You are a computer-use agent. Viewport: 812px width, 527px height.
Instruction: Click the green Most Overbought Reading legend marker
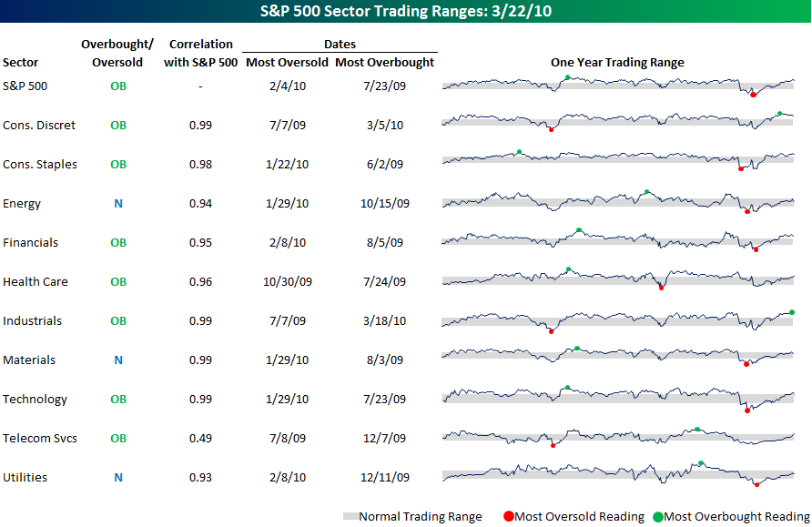(656, 517)
